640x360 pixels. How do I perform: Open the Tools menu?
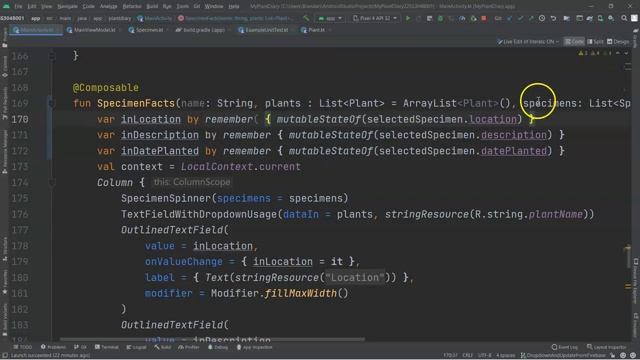(x=182, y=6)
